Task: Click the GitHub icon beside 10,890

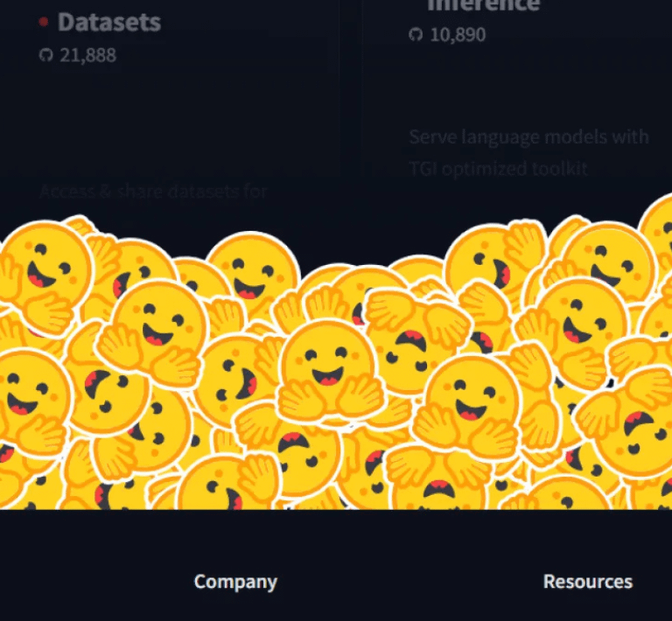Action: click(x=416, y=34)
